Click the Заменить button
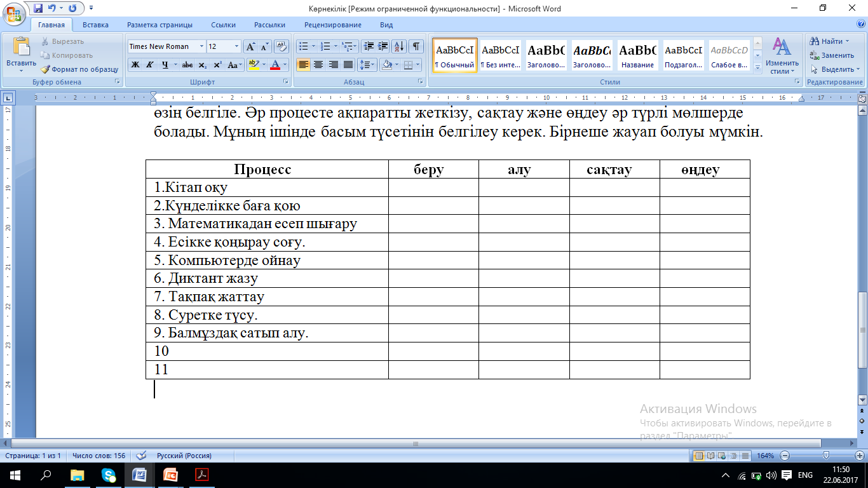The width and height of the screenshot is (868, 488). pyautogui.click(x=832, y=55)
